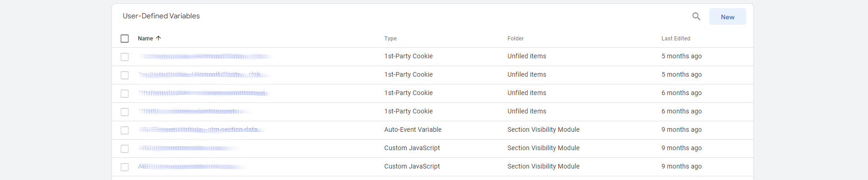The image size is (868, 180).
Task: Click the Auto-Event Variable type cell
Action: [x=412, y=129]
